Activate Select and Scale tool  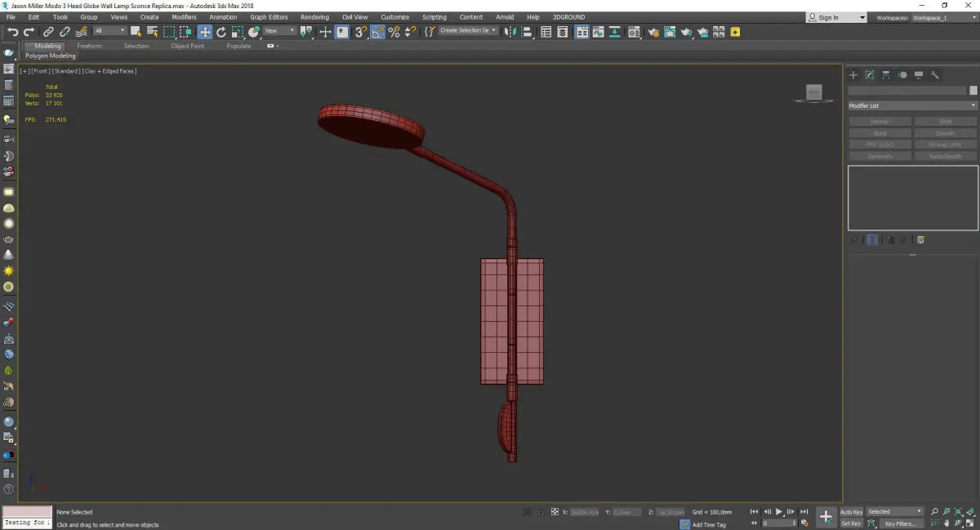click(x=237, y=32)
